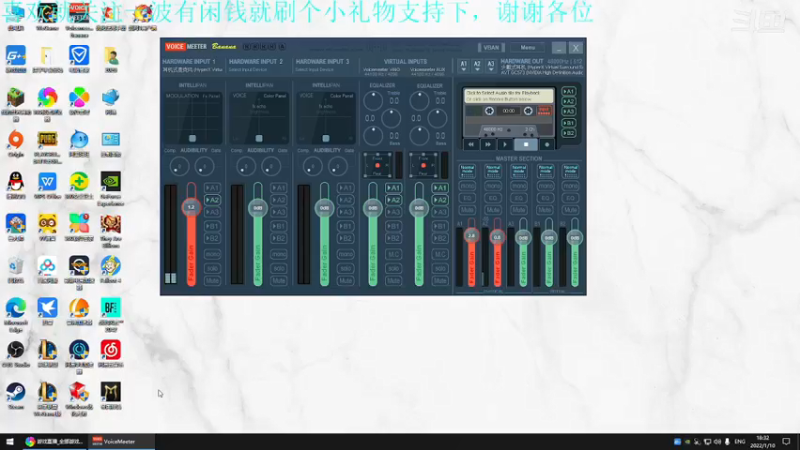Click cassette fast-forward button
Viewport: 800px width, 450px height.
pyautogui.click(x=488, y=145)
